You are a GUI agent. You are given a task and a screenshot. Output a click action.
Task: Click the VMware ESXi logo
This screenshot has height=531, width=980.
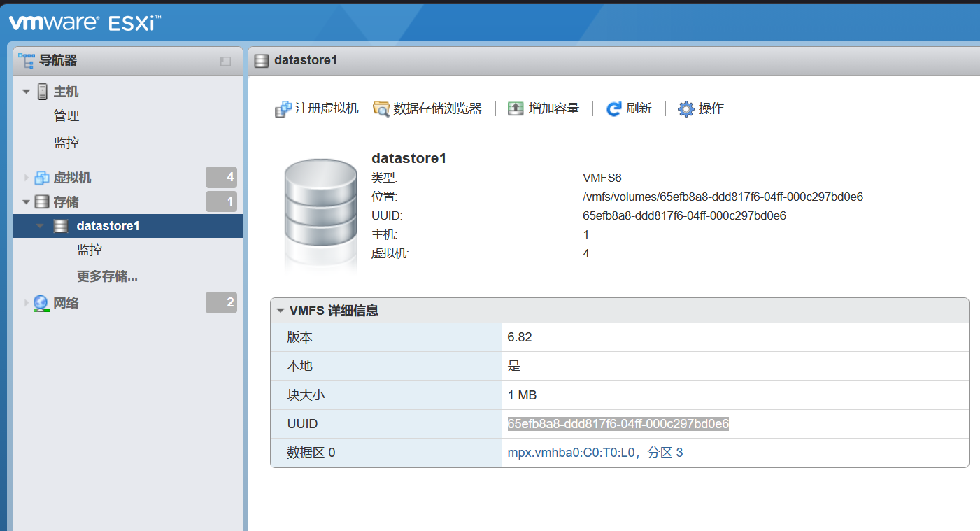coord(85,23)
